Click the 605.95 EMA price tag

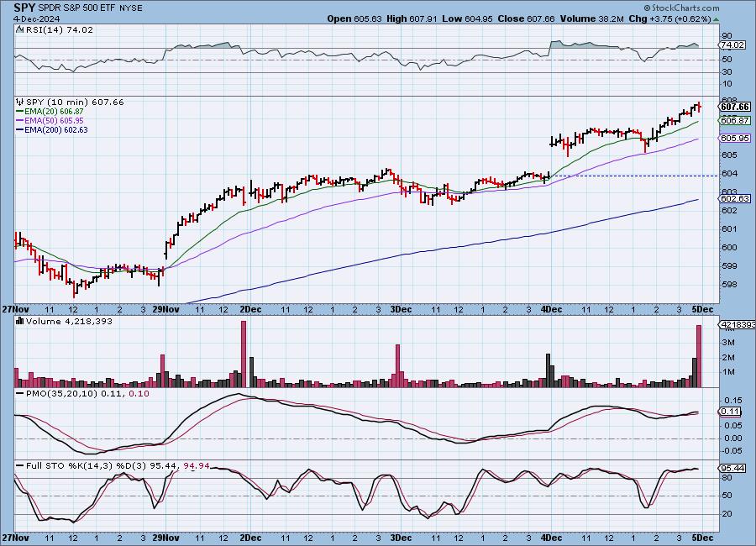(735, 138)
